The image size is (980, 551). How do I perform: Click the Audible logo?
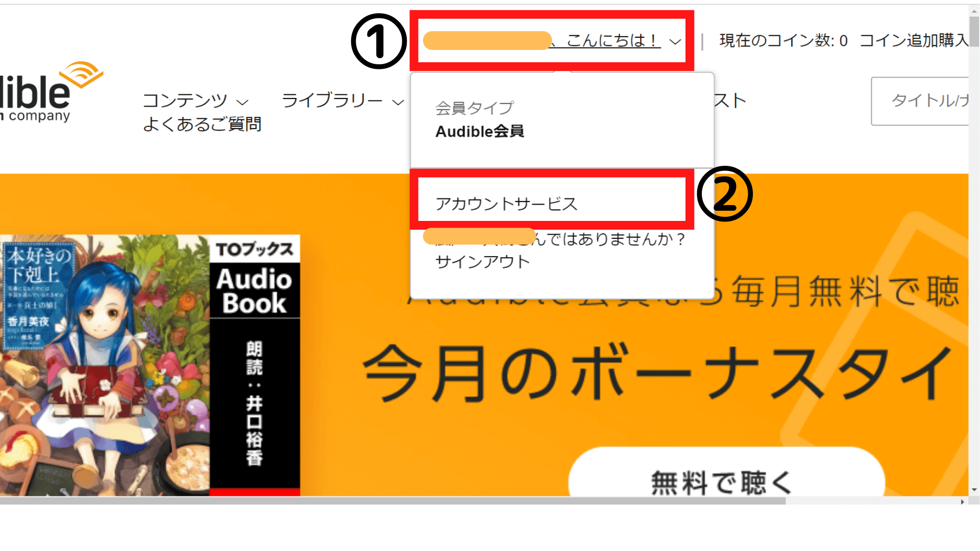point(51,92)
